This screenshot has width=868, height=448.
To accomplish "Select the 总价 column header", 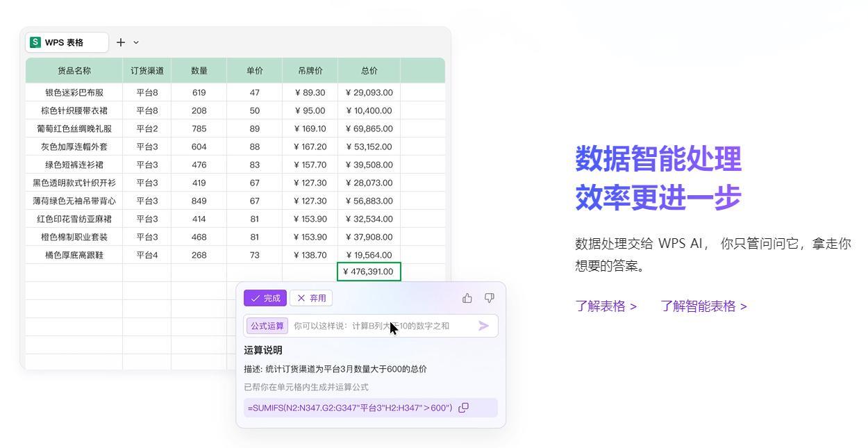I will click(369, 71).
